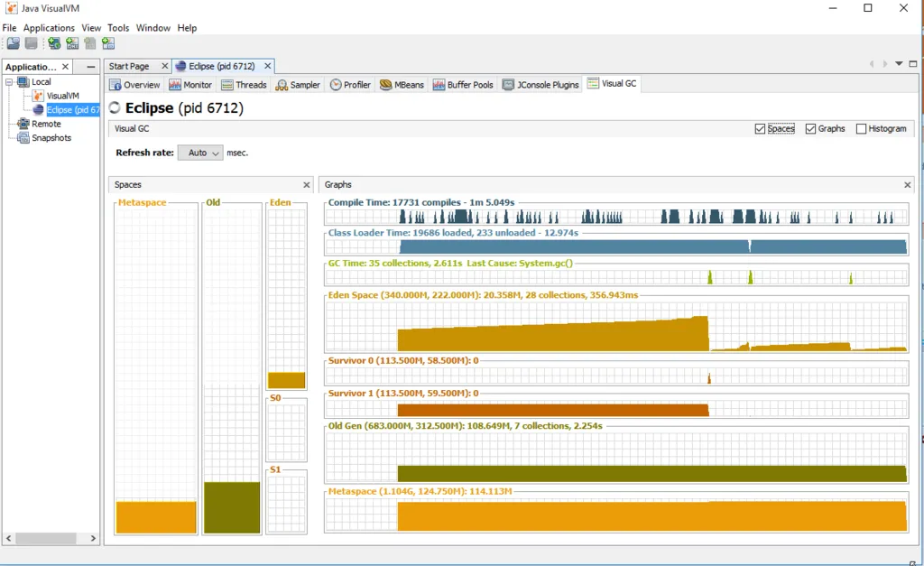Select the Visual GC tab
Screen dimensions: 924x566
point(613,84)
